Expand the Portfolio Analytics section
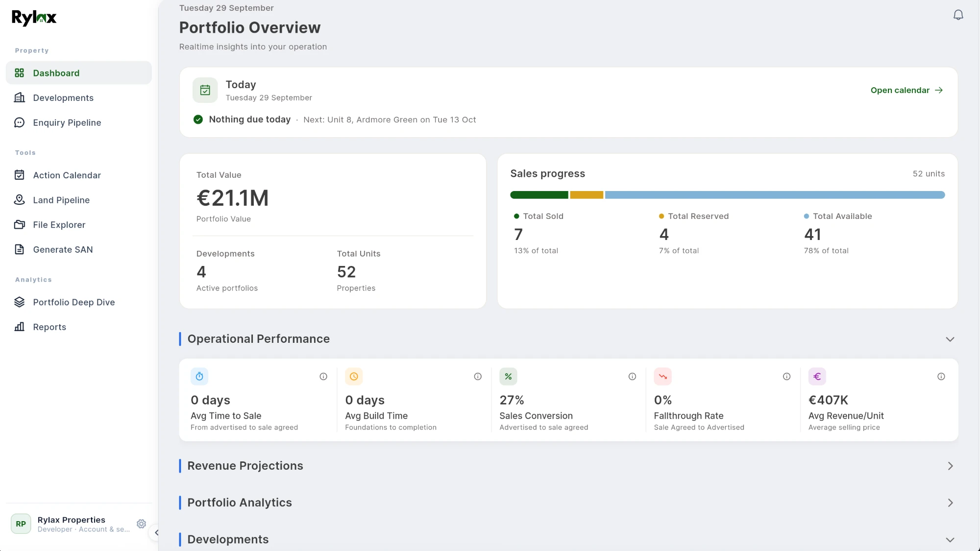Viewport: 980px width, 551px height. click(x=950, y=503)
